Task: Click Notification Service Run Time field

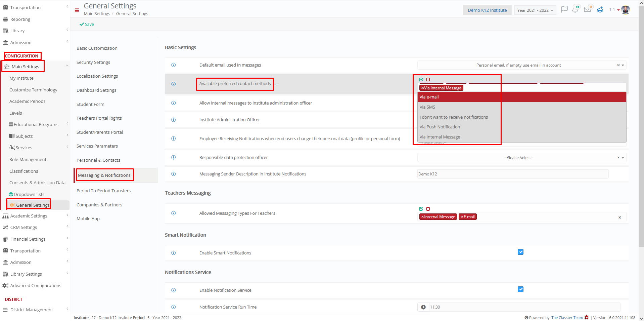Action: 524,307
